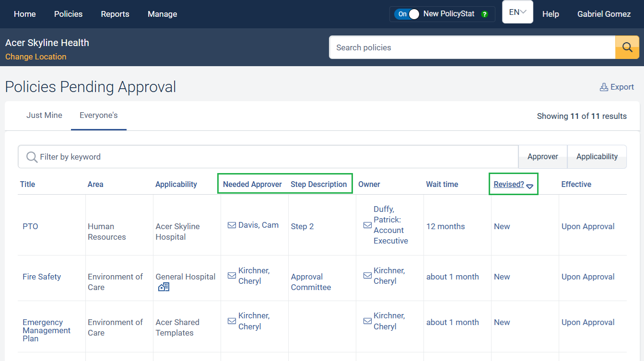This screenshot has height=361, width=644.
Task: Click envelope icon for Emergency Management Plan approver
Action: tap(232, 321)
